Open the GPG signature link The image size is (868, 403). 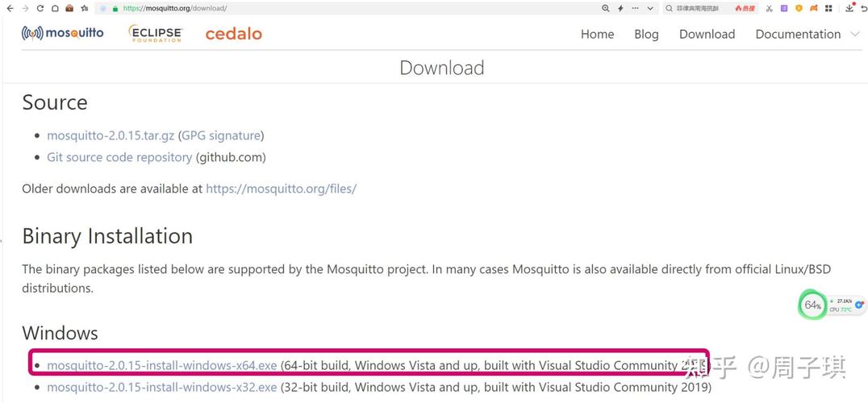click(x=221, y=135)
